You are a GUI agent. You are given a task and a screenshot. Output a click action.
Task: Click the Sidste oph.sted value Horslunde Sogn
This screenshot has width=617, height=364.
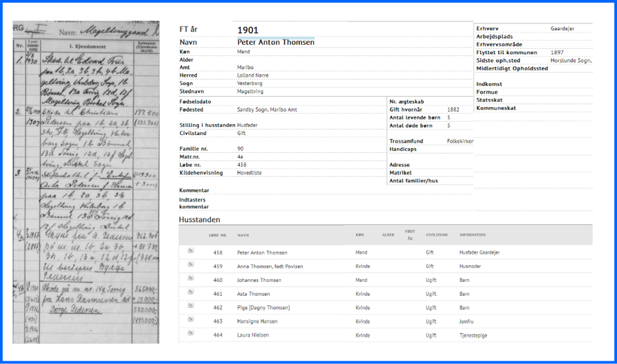[571, 61]
